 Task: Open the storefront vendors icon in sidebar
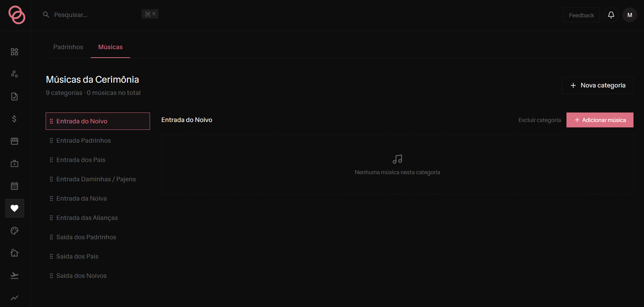pyautogui.click(x=14, y=141)
